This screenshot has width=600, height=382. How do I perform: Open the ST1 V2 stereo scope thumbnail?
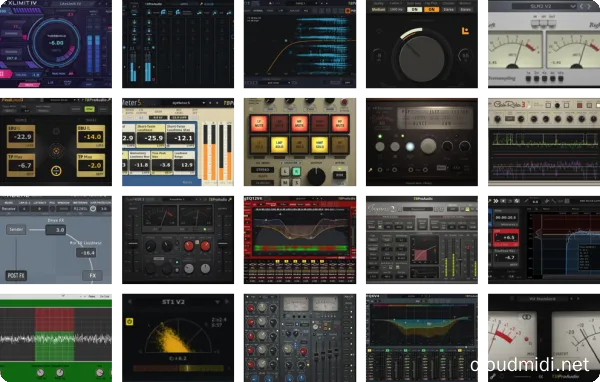178,338
